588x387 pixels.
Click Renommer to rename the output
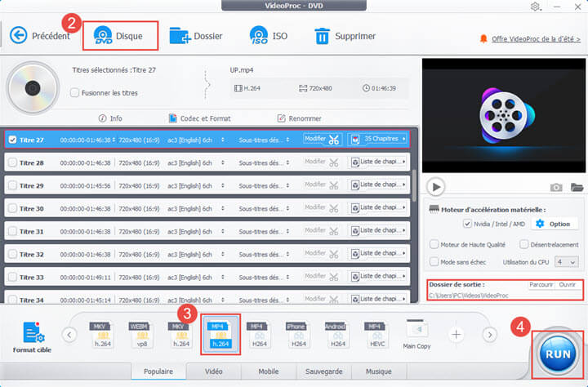tap(299, 118)
